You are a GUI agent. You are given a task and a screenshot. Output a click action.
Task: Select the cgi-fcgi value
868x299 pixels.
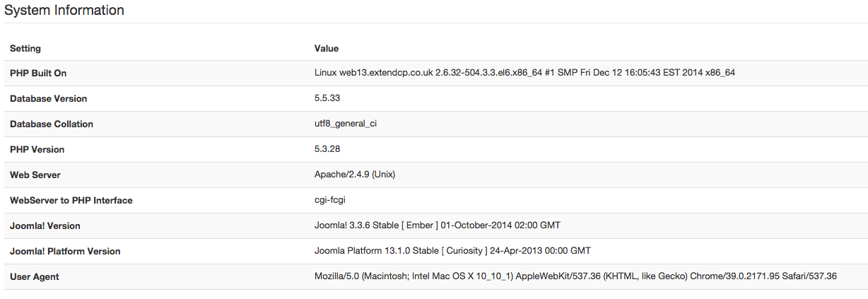pos(332,200)
